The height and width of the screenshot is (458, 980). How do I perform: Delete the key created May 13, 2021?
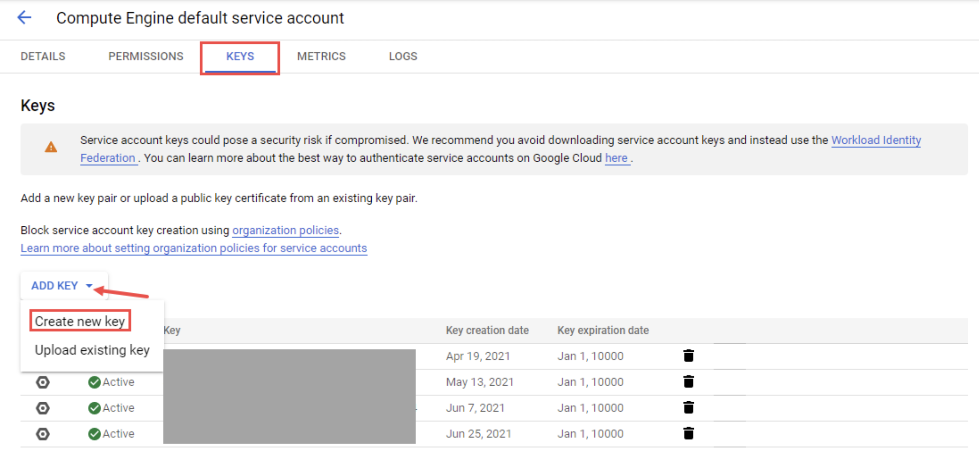[688, 382]
